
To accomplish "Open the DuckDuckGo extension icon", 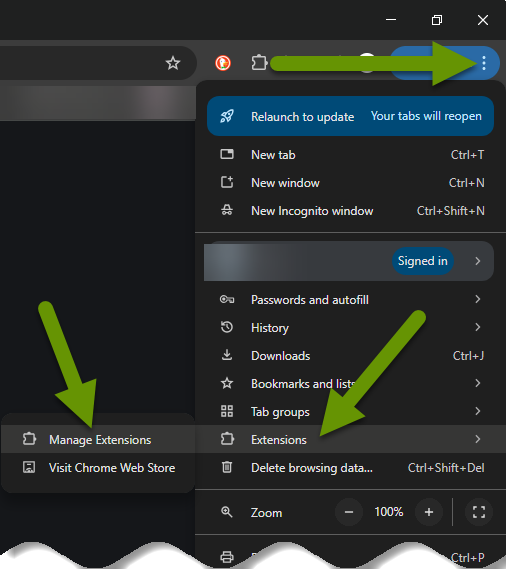I will click(223, 63).
